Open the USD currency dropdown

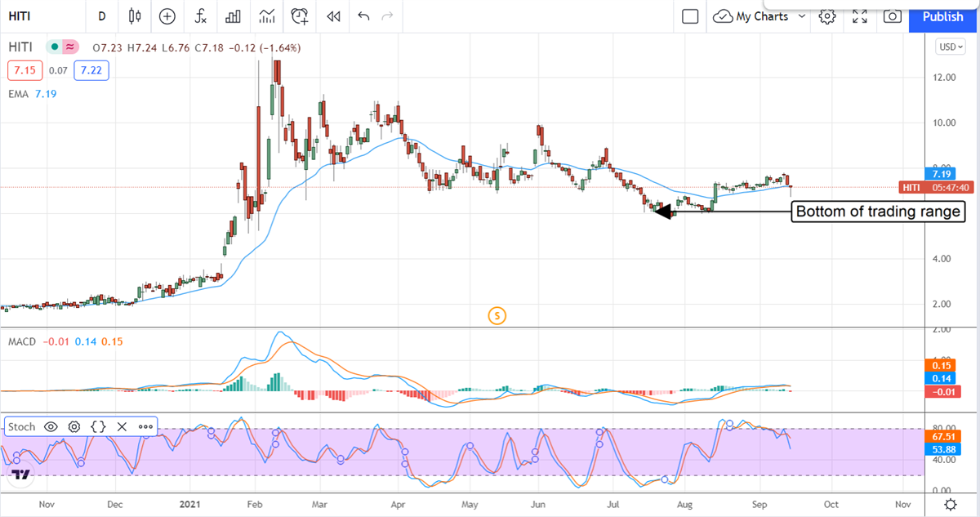951,47
